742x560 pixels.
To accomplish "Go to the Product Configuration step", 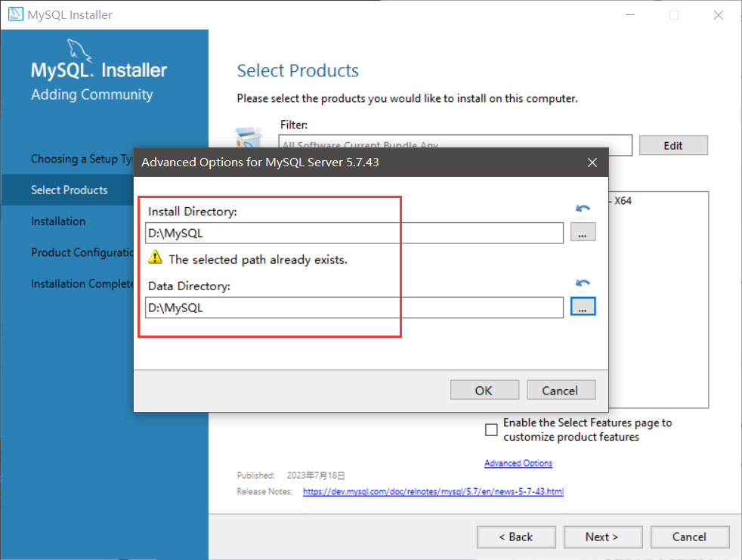I will [x=82, y=252].
